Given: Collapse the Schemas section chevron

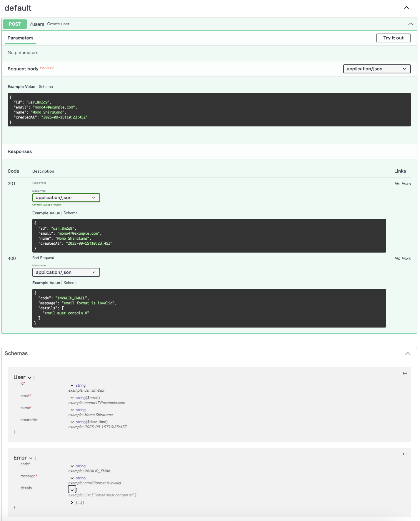Looking at the screenshot, I should coord(408,354).
